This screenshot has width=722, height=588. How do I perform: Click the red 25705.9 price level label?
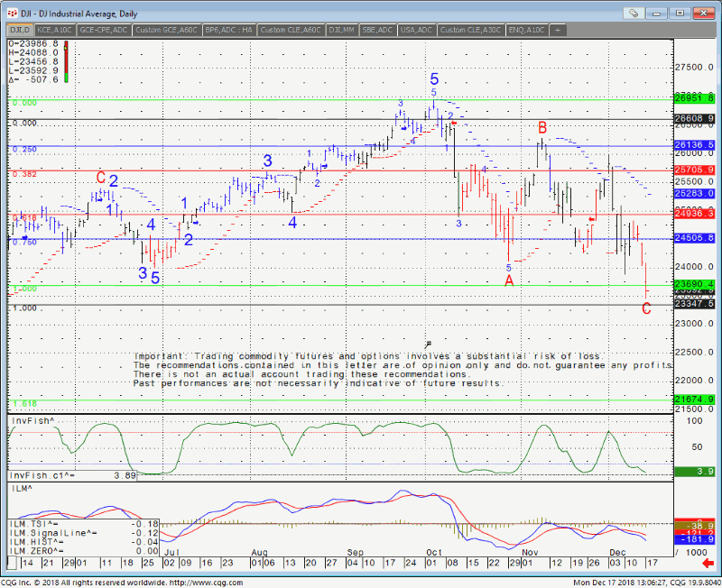pyautogui.click(x=694, y=170)
